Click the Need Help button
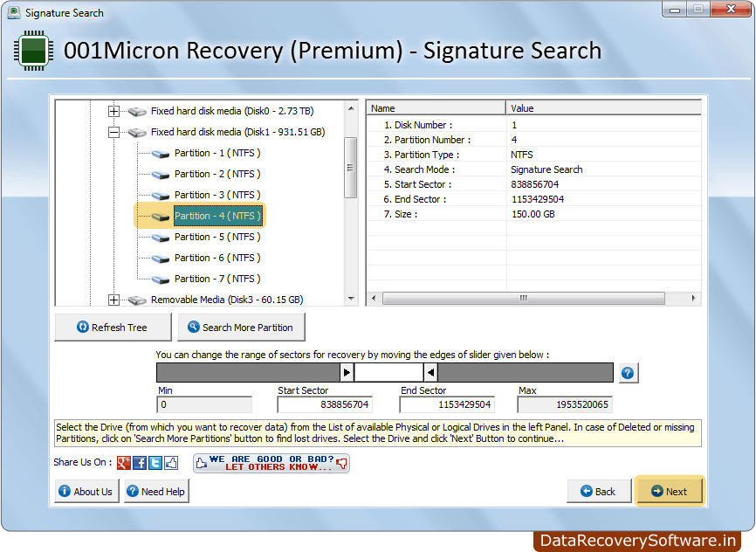Image resolution: width=756 pixels, height=552 pixels. (x=156, y=491)
